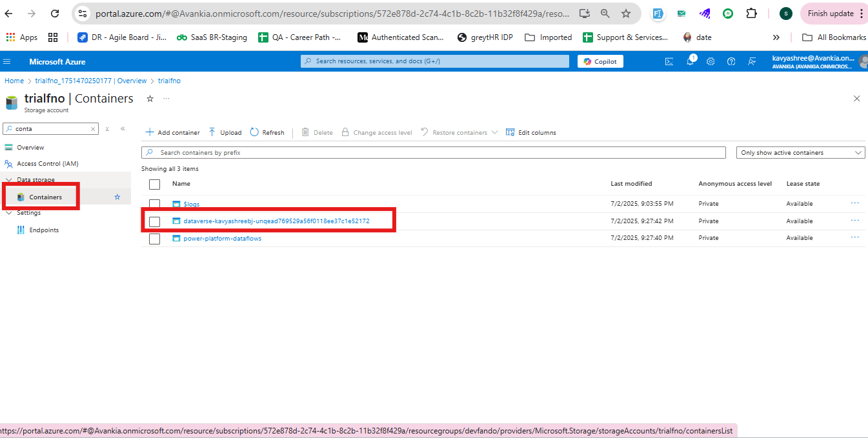The image size is (868, 438).
Task: Click Refresh in the container toolbar
Action: [x=267, y=132]
